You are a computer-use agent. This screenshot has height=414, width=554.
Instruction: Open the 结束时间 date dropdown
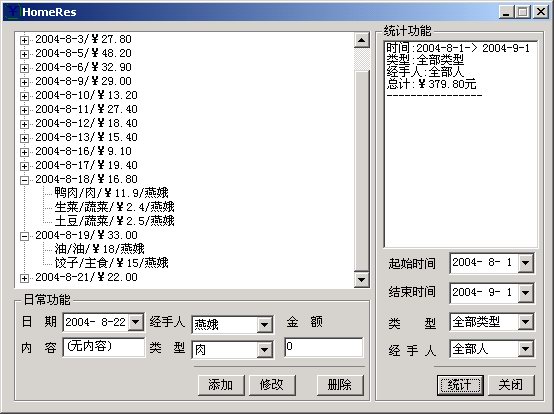click(x=526, y=292)
